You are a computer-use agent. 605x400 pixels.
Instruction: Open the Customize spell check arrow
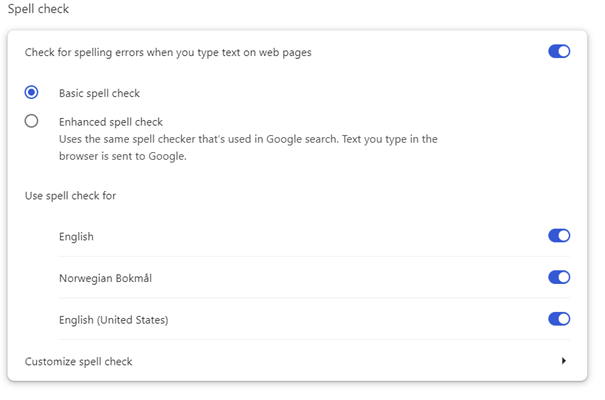pos(564,361)
